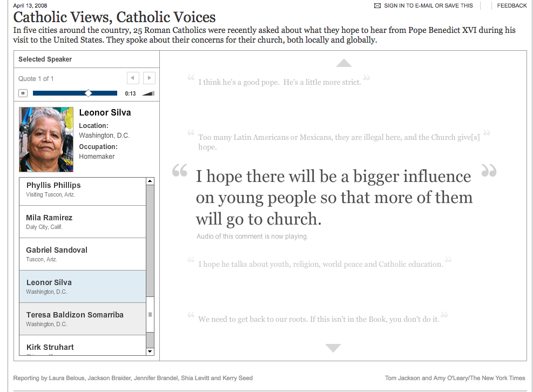
Task: Click the next quote arrow button
Action: pyautogui.click(x=149, y=78)
